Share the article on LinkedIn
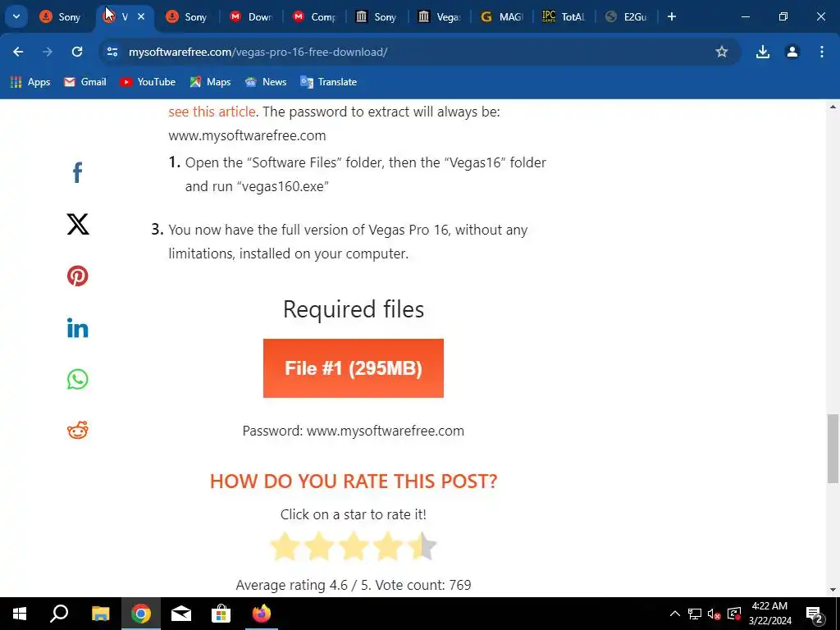This screenshot has height=630, width=840. coord(78,328)
